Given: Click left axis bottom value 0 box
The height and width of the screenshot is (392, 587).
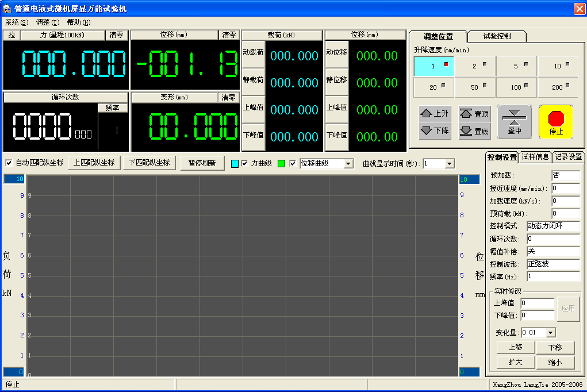Looking at the screenshot, I should click(14, 372).
